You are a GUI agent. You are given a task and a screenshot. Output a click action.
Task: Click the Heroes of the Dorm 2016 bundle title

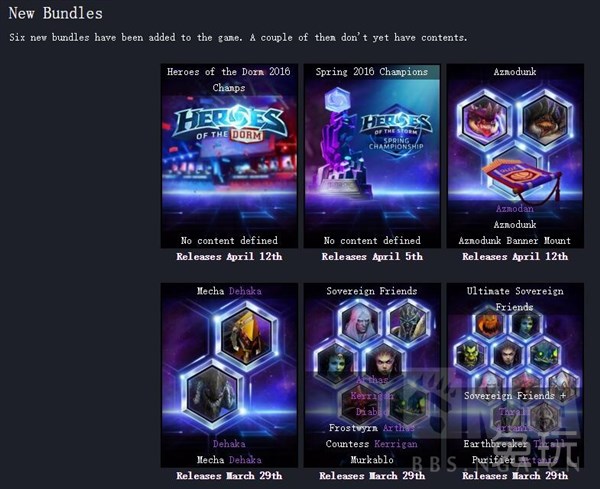[x=229, y=79]
